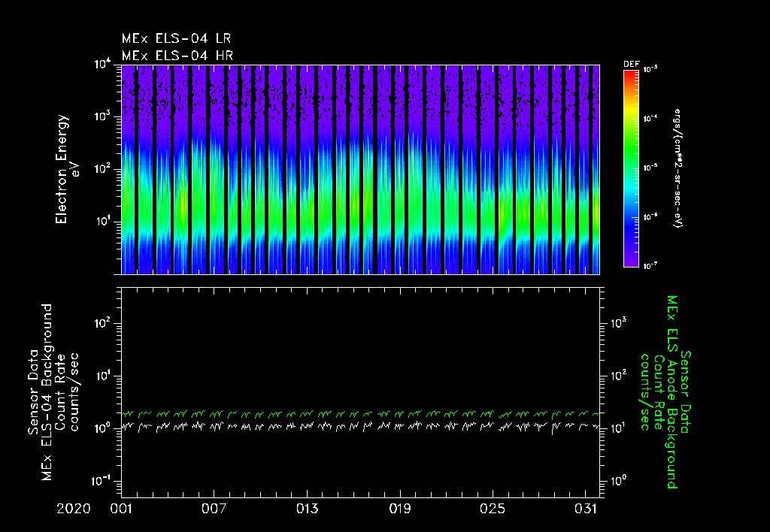Click the 013 day tick label
The width and height of the screenshot is (770, 532).
click(307, 509)
